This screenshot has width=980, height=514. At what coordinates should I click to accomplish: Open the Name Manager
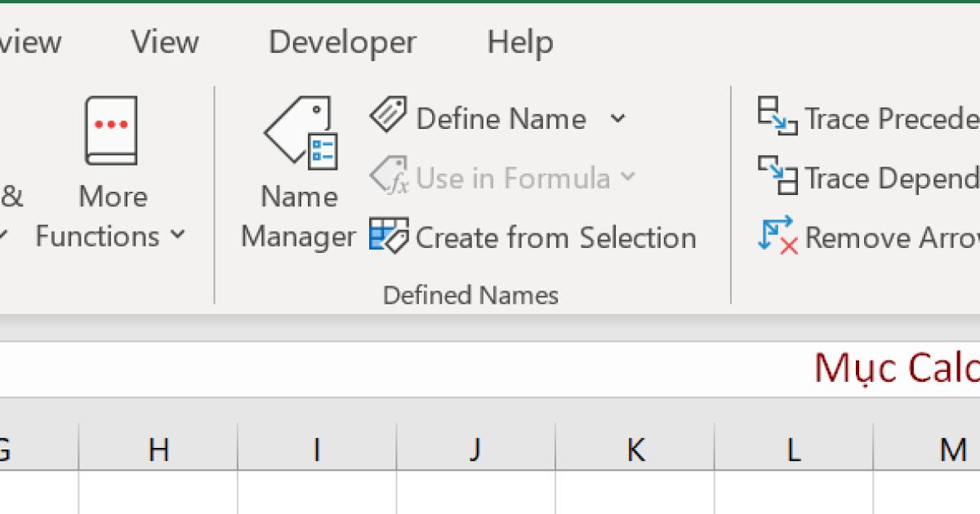click(x=297, y=171)
